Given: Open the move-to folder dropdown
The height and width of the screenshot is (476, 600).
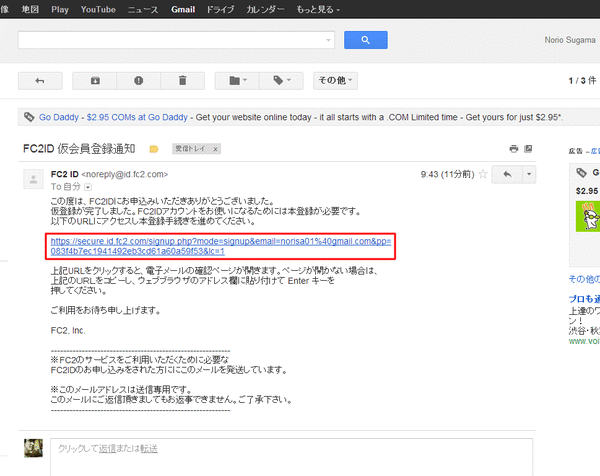Looking at the screenshot, I should 237,81.
